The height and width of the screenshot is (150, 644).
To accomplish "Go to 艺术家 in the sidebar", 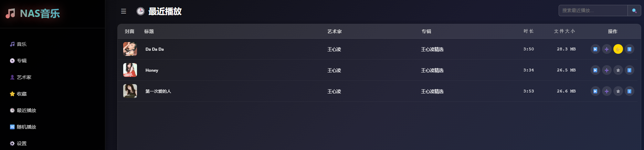I will point(24,77).
